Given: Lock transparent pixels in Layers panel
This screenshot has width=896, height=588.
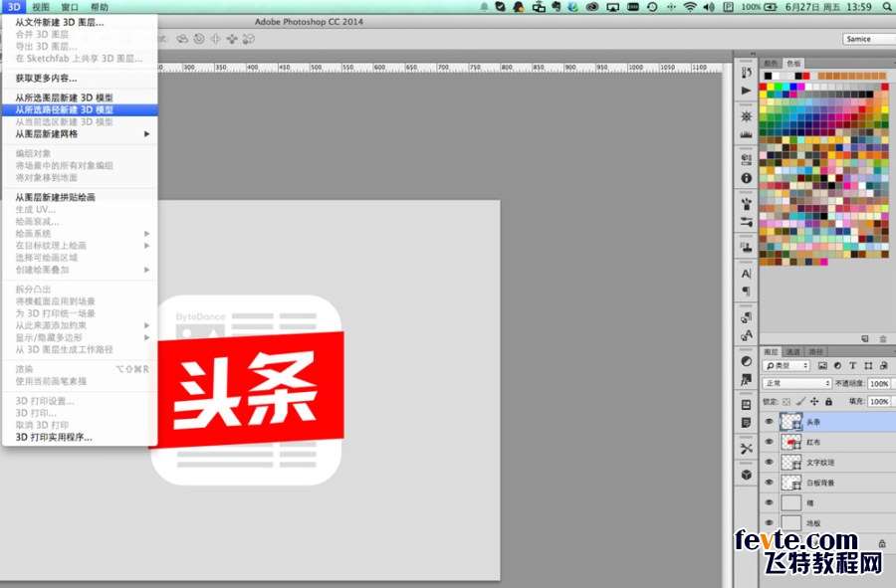Looking at the screenshot, I should tap(786, 402).
